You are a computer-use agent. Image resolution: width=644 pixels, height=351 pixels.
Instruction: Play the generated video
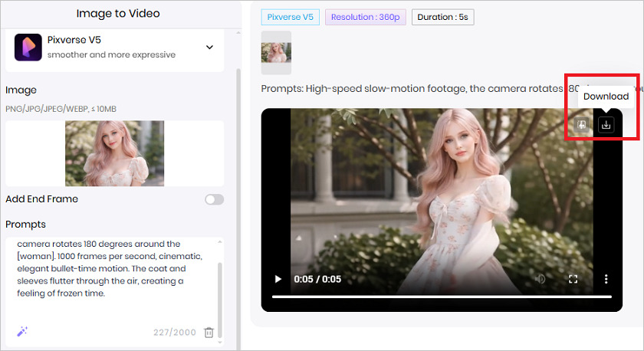click(x=278, y=279)
